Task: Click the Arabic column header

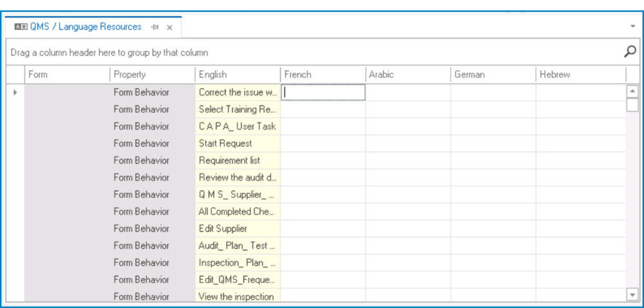Action: click(407, 75)
